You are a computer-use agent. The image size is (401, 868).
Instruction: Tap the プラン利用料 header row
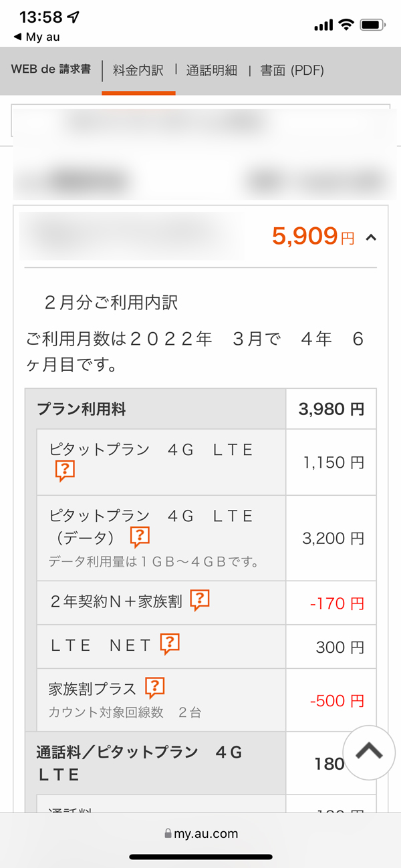[x=155, y=409]
